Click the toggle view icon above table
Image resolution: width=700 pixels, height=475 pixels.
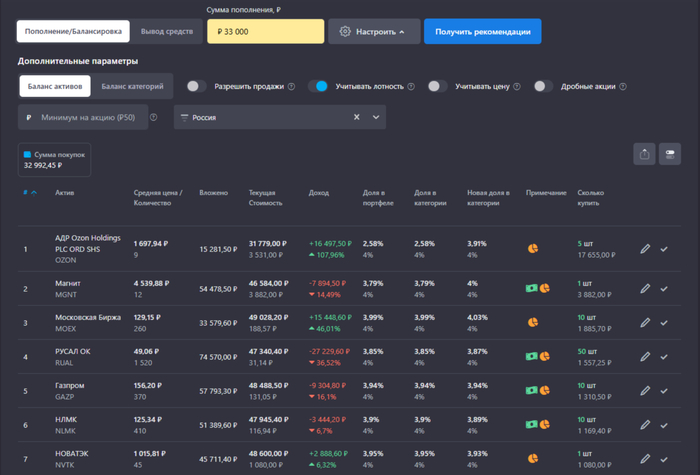coord(670,154)
